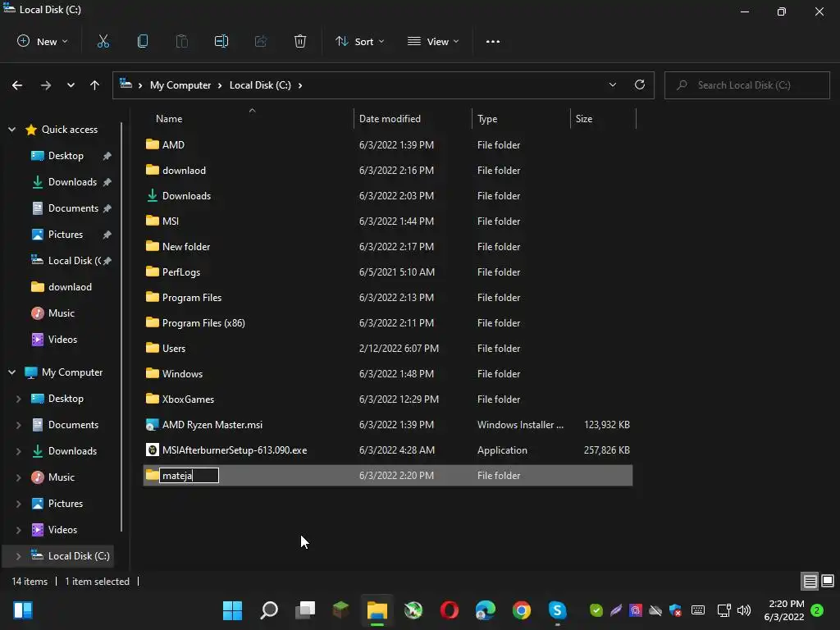This screenshot has height=630, width=840.
Task: Expand address bar history dropdown
Action: point(612,84)
